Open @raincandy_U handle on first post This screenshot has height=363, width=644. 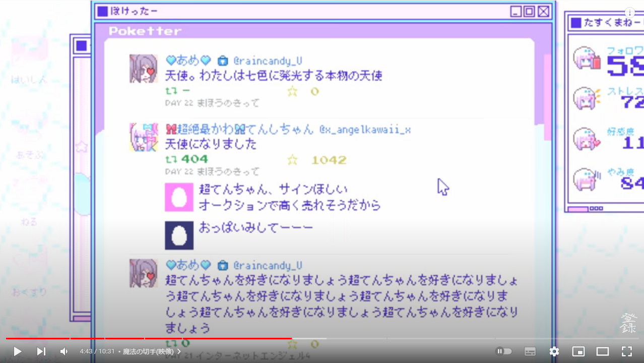coord(268,62)
